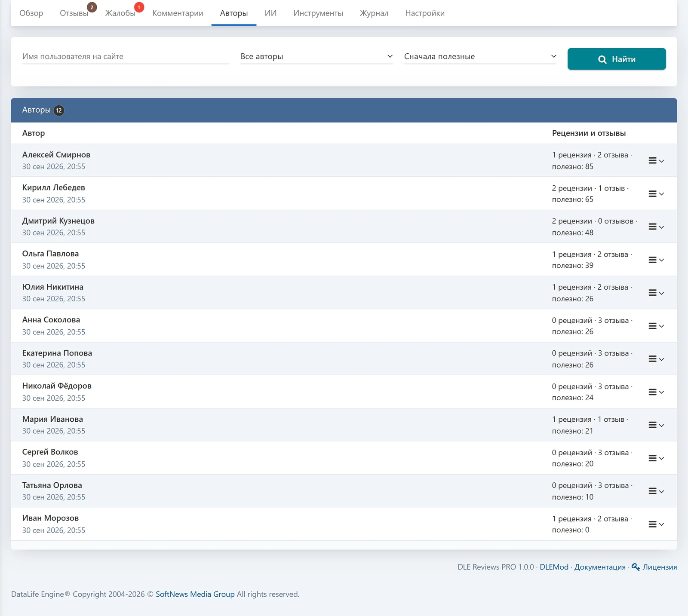Switch to the Отзывы tab
The width and height of the screenshot is (688, 616).
(x=74, y=13)
